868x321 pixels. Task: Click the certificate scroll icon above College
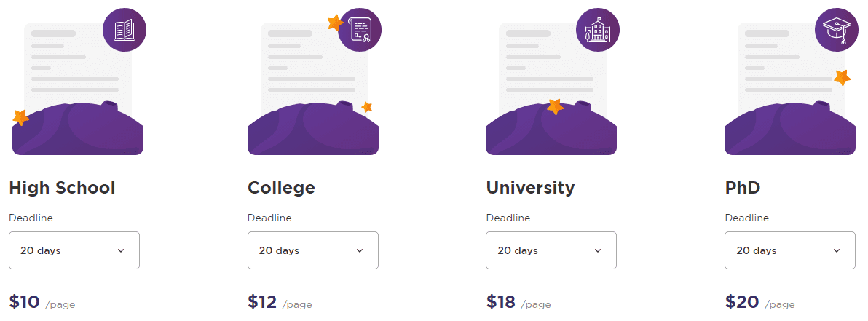[x=360, y=30]
